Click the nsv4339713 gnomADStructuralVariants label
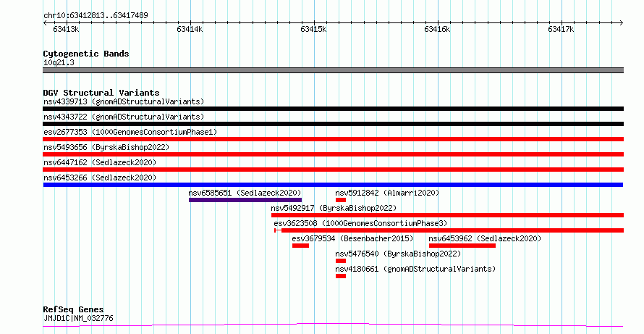Viewport: 644px width, 334px height. click(x=124, y=101)
